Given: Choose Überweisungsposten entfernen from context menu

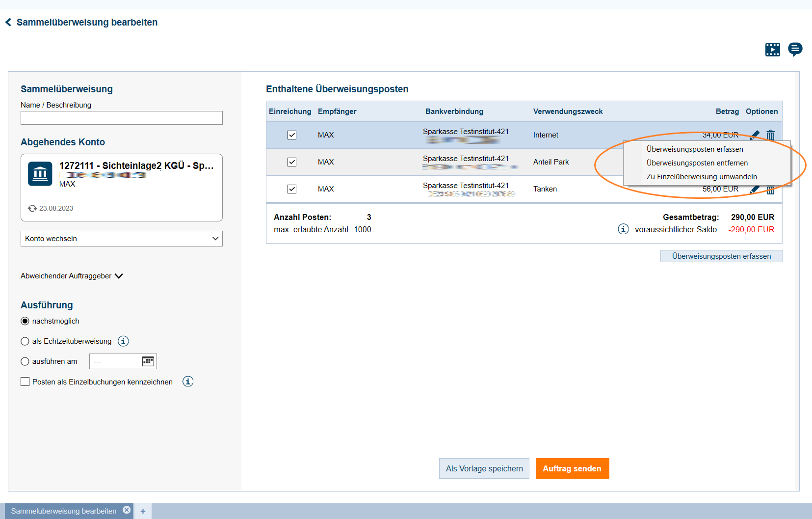Looking at the screenshot, I should pyautogui.click(x=697, y=163).
